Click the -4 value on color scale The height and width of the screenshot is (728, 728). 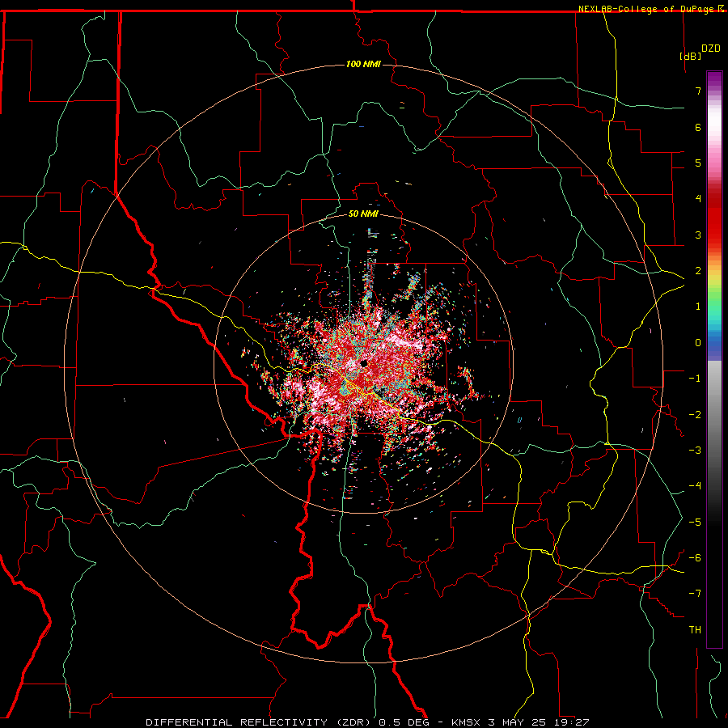coord(695,485)
